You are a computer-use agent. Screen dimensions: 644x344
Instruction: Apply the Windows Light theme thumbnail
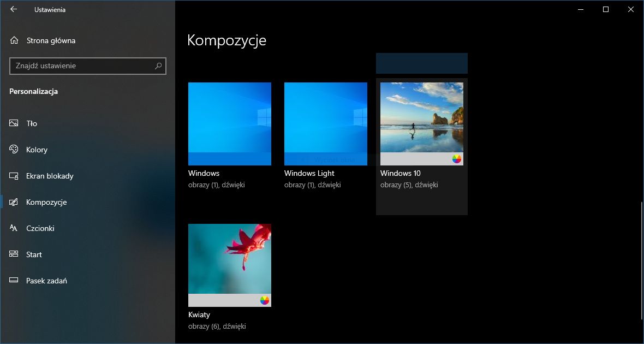[326, 124]
